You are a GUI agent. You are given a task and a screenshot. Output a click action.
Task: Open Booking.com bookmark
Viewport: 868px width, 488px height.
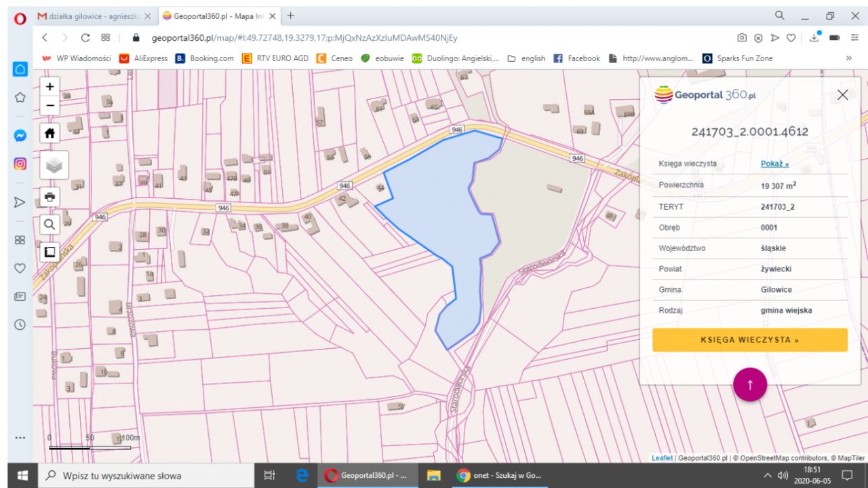click(x=205, y=58)
